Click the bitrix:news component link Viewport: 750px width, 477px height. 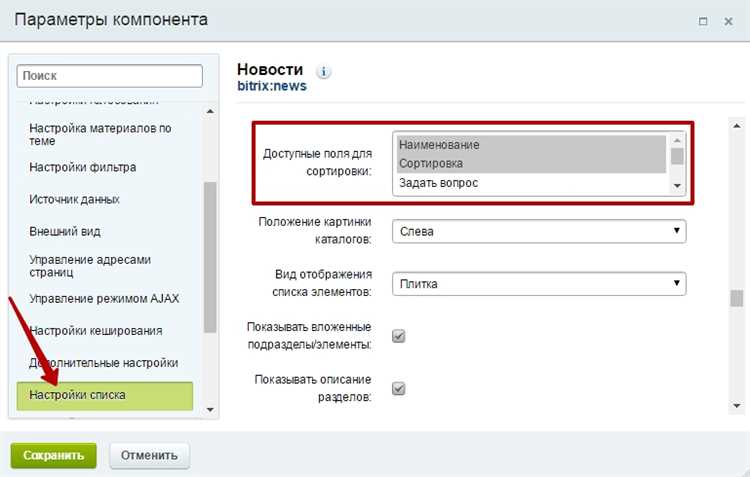272,87
